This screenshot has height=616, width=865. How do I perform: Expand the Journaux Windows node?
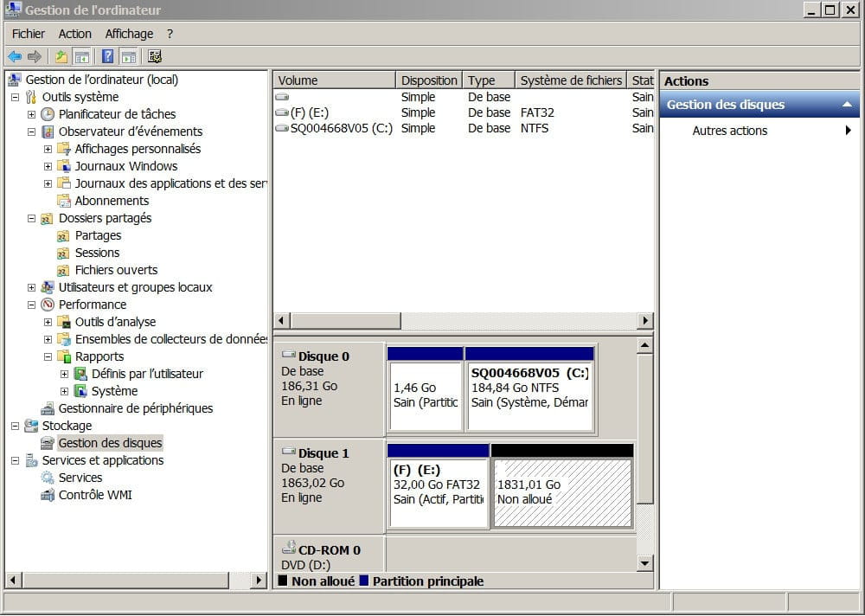(48, 166)
